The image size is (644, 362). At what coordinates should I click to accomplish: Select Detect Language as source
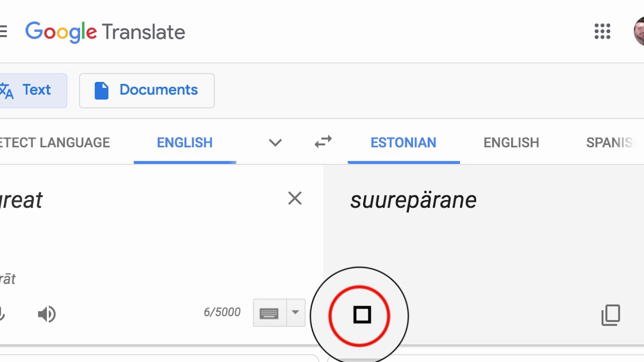click(55, 143)
